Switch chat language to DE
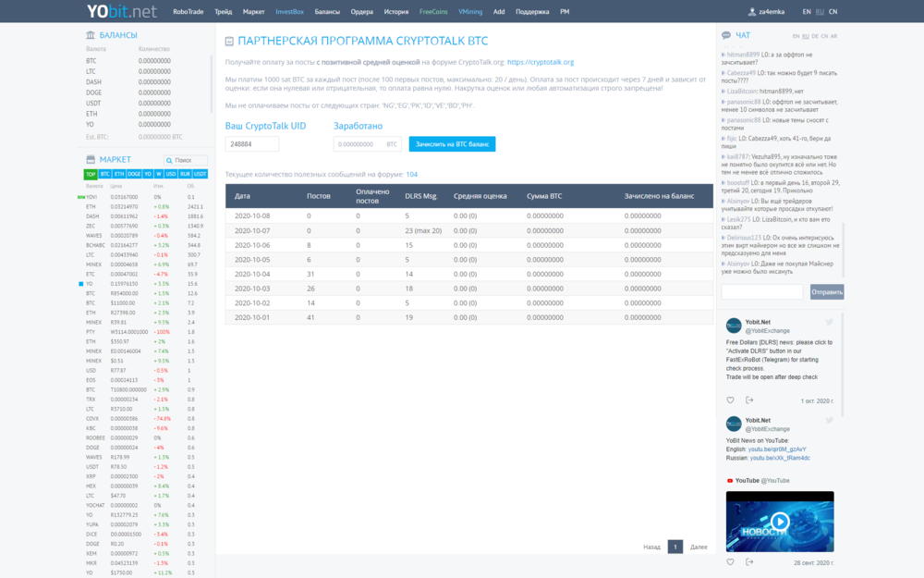This screenshot has height=578, width=924. (x=814, y=36)
